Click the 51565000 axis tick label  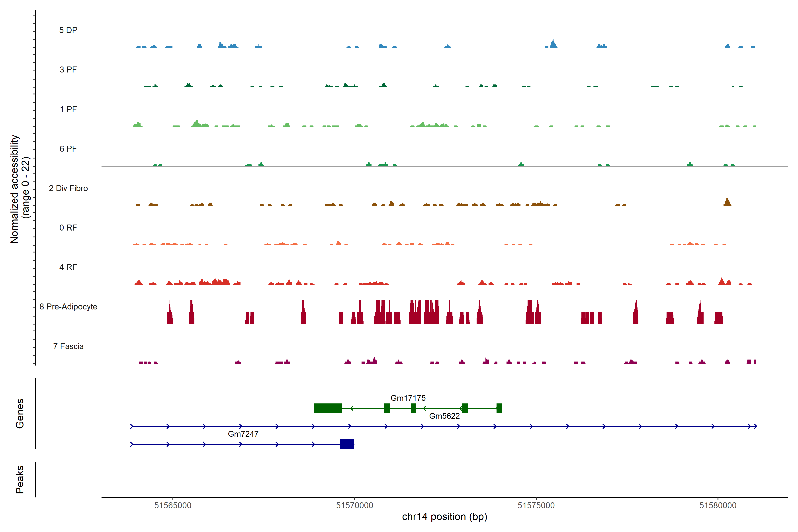pos(173,505)
